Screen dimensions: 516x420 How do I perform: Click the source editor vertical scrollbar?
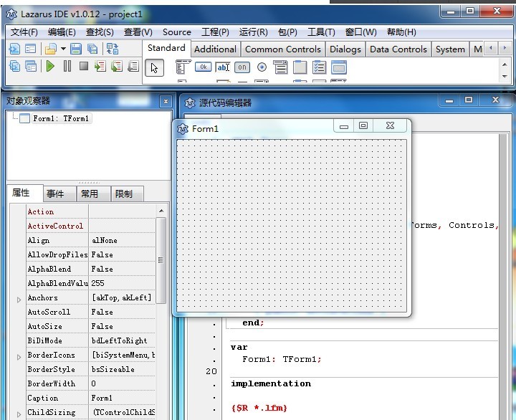(x=502, y=277)
